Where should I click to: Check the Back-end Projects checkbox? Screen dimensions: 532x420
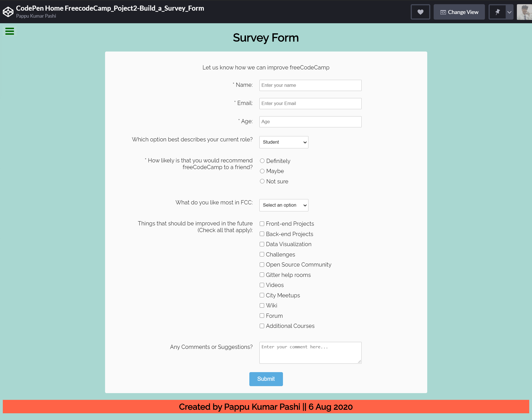(x=262, y=234)
